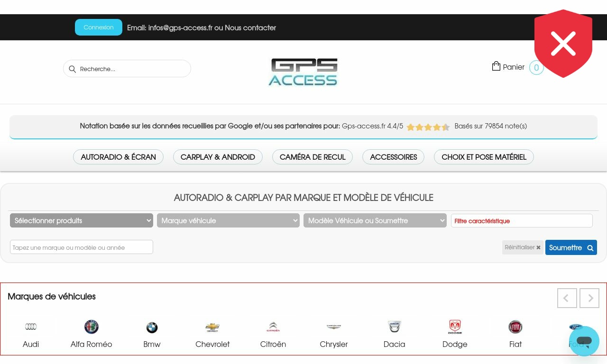
Task: Click AUTORADIO & CARPLAY PAR MARQUE heading
Action: tap(303, 198)
